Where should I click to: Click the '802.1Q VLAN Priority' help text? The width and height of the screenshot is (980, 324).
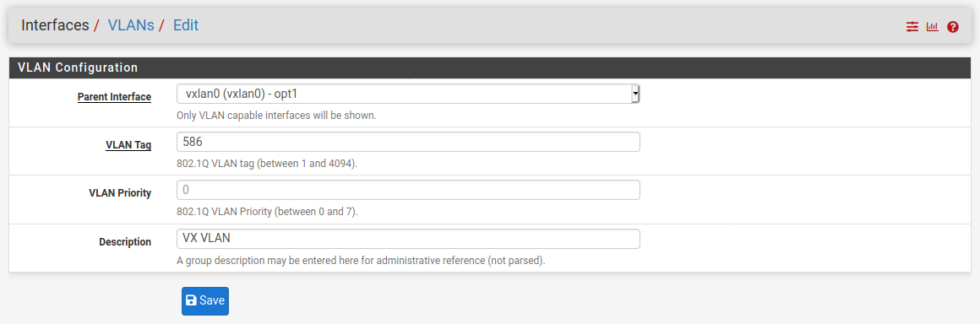click(x=268, y=212)
